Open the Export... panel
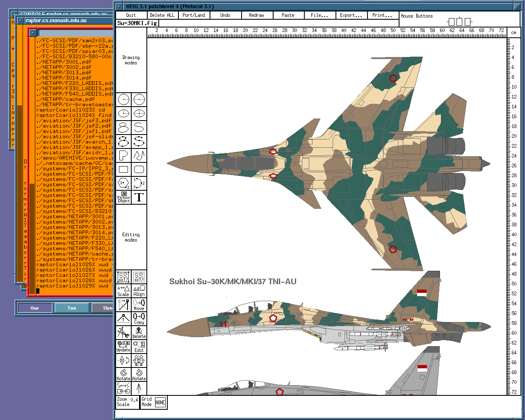Image resolution: width=525 pixels, height=420 pixels. 351,15
